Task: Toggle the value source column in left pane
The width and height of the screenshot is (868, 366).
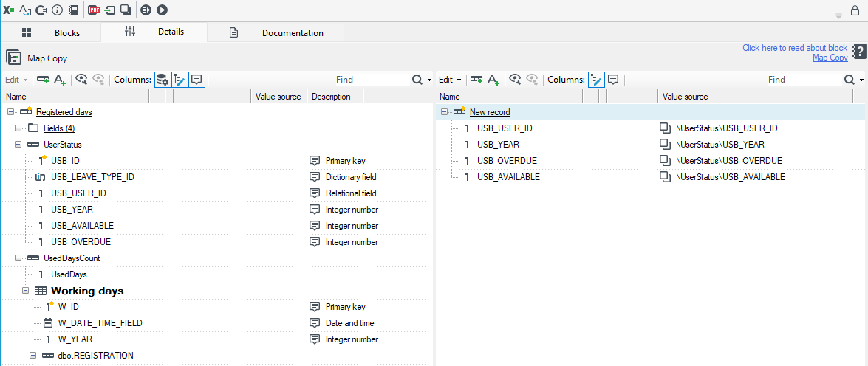Action: tap(180, 80)
